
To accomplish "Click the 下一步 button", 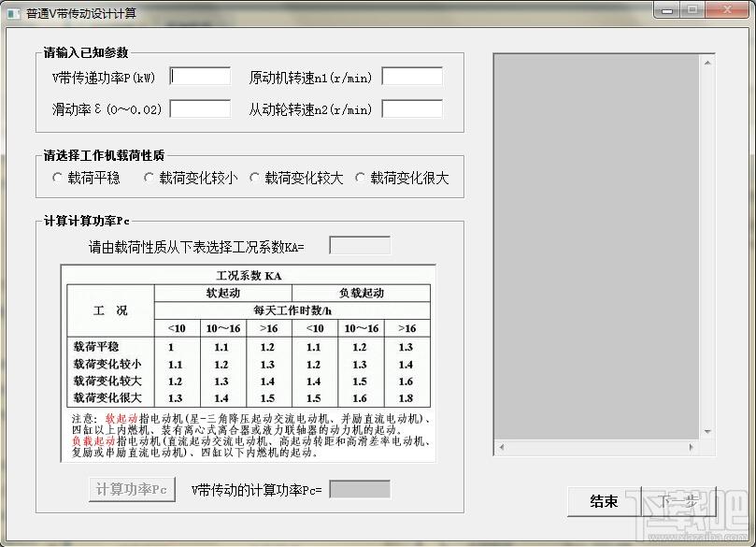I will point(678,502).
